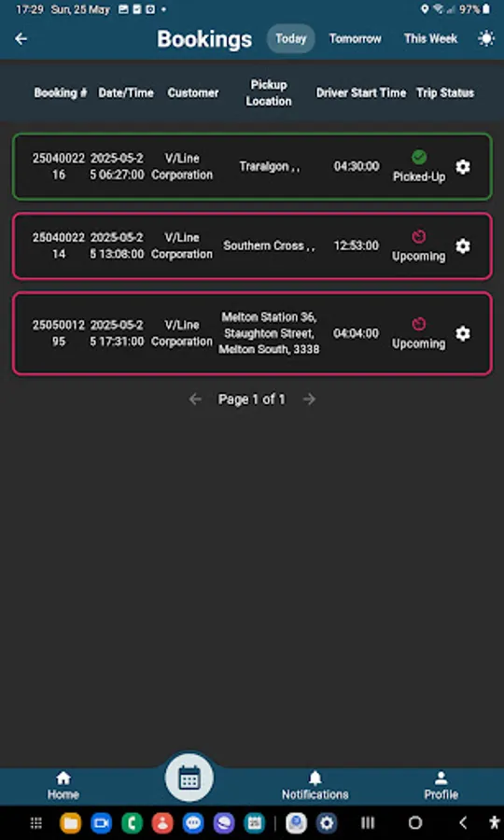Open the Home tab in bottom navigation

tap(63, 785)
